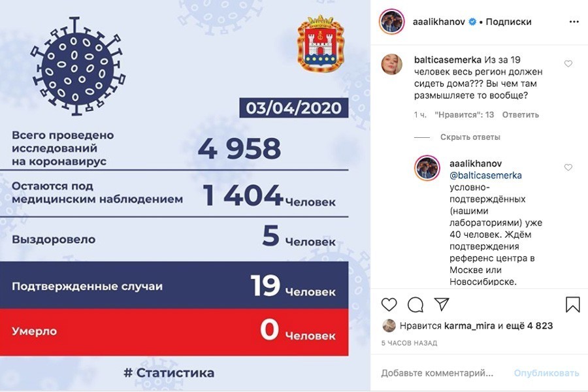
Task: Collapse replies via Скрыть ответы
Action: pos(472,137)
